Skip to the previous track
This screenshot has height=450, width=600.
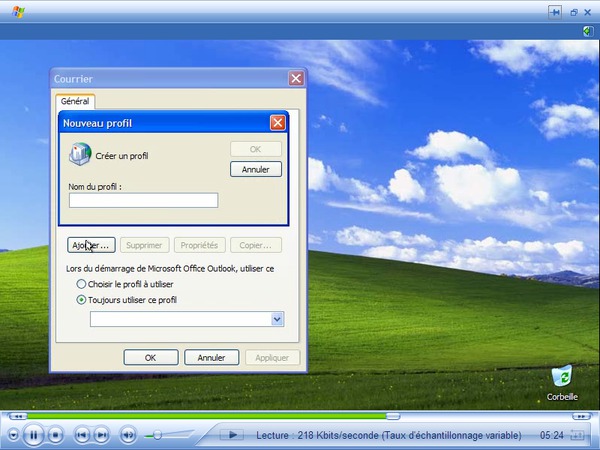(82, 435)
